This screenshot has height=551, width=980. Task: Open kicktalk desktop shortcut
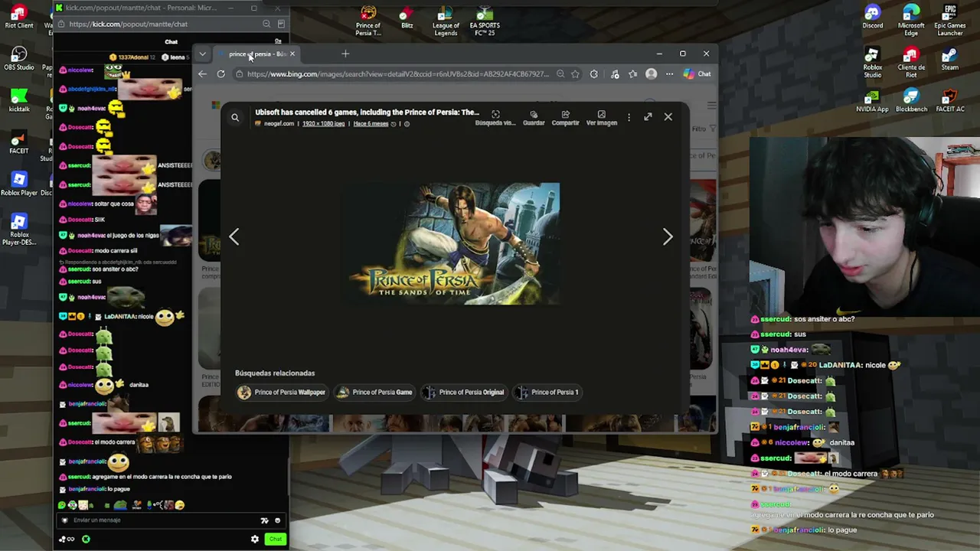(19, 101)
